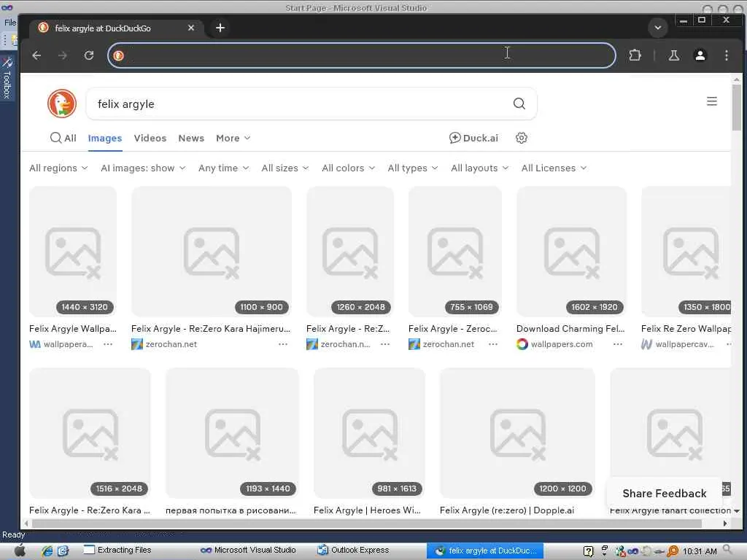Viewport: 747px width, 560px height.
Task: Open the 1440 × 3120 image thumbnail
Action: (73, 252)
